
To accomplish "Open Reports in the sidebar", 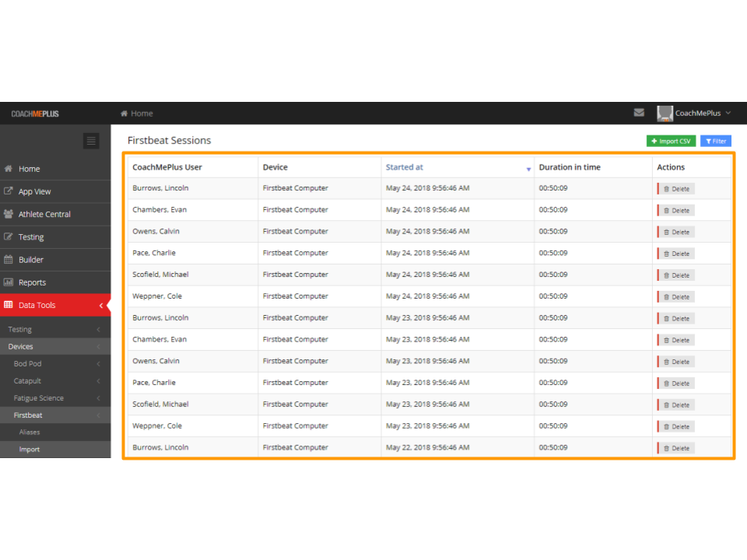I will [55, 282].
